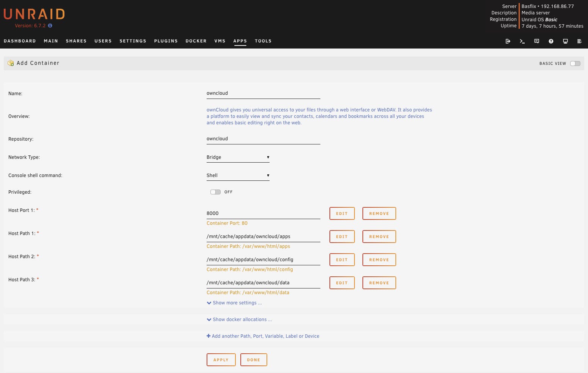Click the logout icon in header
Viewport: 588px width, 373px height.
(x=508, y=41)
